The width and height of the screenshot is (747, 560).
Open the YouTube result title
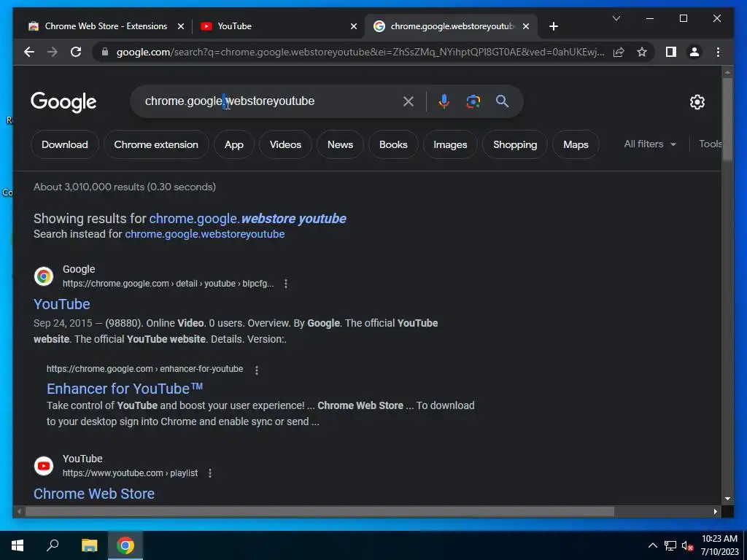62,304
